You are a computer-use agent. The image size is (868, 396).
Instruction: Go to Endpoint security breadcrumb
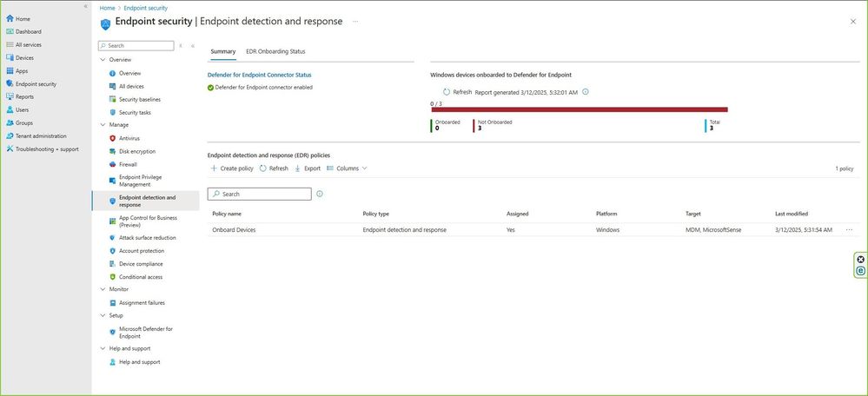(146, 9)
